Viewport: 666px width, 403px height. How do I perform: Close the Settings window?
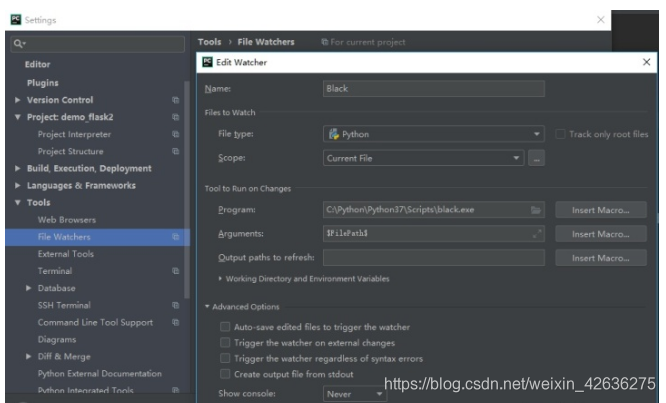601,20
